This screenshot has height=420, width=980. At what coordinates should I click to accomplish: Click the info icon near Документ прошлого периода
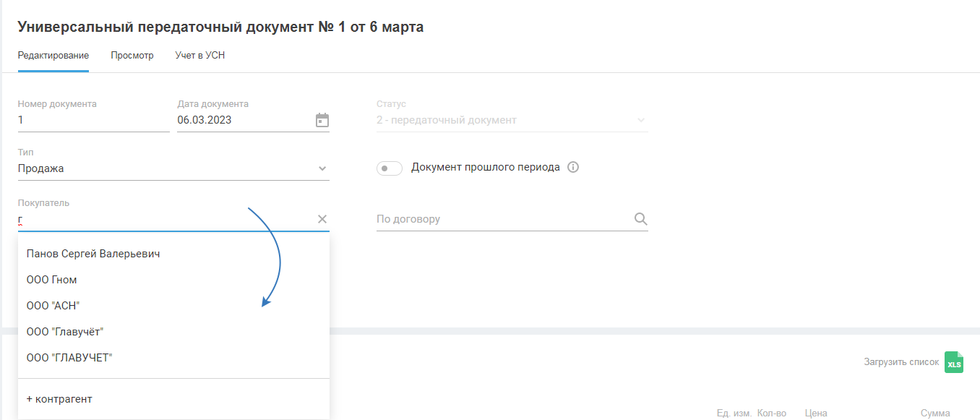pyautogui.click(x=573, y=168)
